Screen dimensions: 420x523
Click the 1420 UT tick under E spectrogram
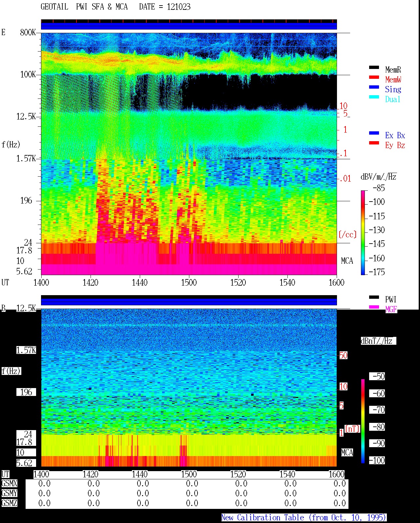click(x=91, y=282)
